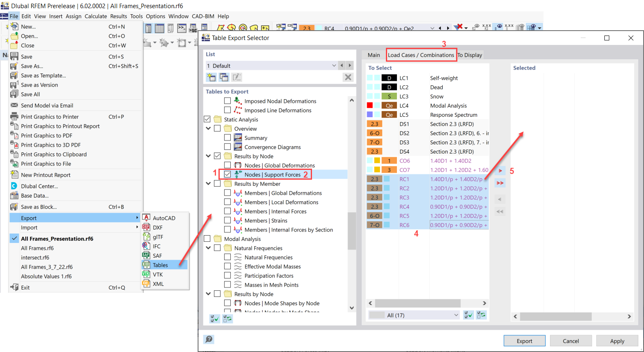Image resolution: width=644 pixels, height=352 pixels.
Task: Enable Members | Internal Forces checkbox
Action: [227, 211]
